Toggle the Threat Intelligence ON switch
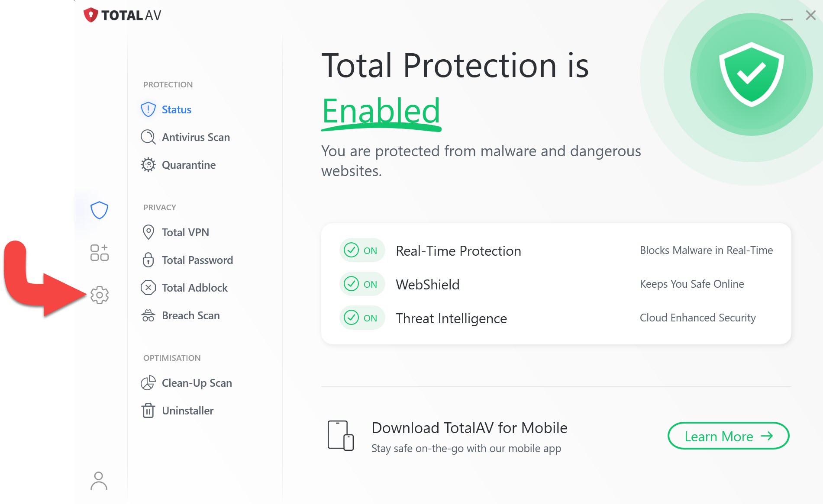 [x=362, y=318]
